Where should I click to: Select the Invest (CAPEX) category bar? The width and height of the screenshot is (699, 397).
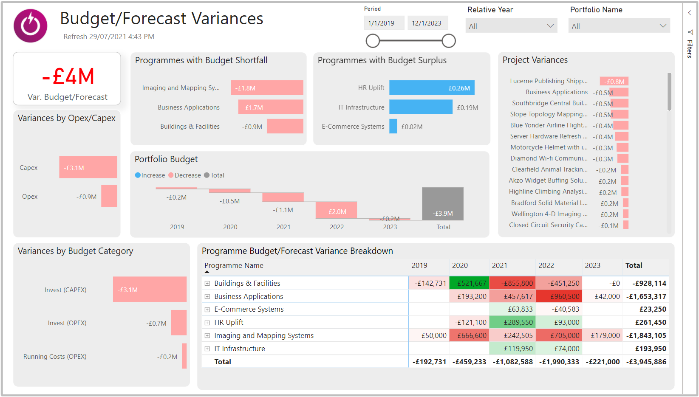coord(150,289)
